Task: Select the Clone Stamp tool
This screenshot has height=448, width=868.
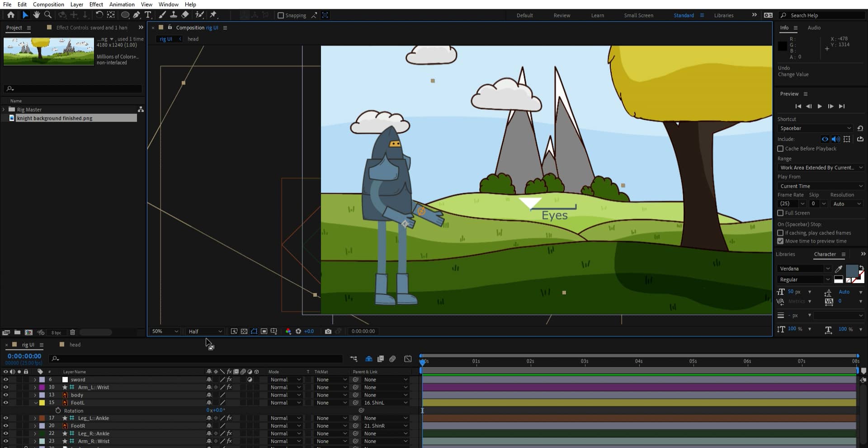Action: click(174, 15)
